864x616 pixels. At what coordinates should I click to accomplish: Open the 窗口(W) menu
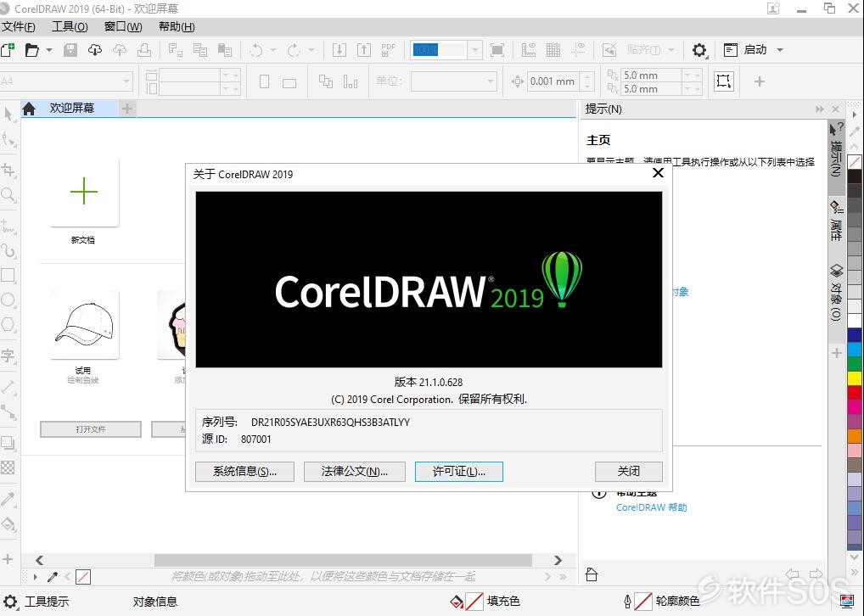(x=123, y=27)
